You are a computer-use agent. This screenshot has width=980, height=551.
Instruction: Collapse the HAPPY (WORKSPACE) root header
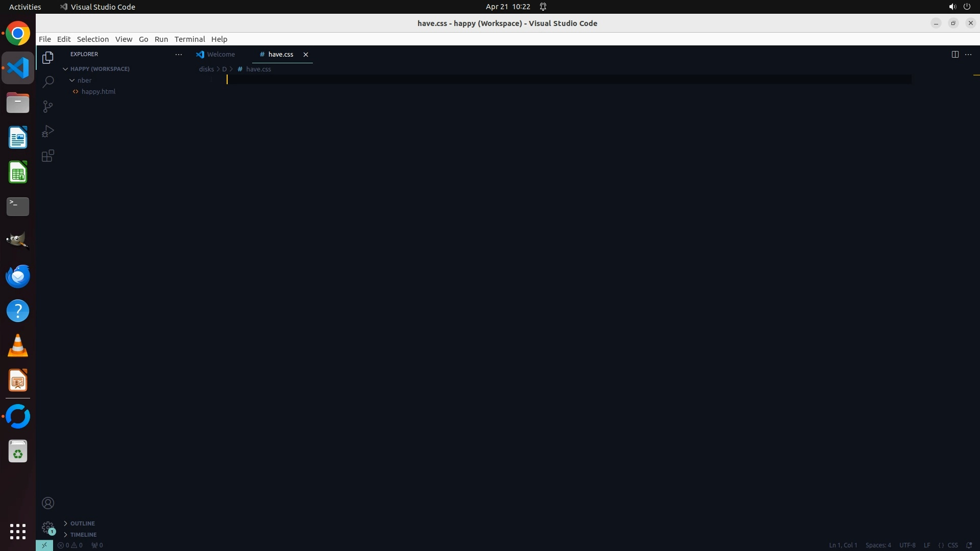(100, 69)
